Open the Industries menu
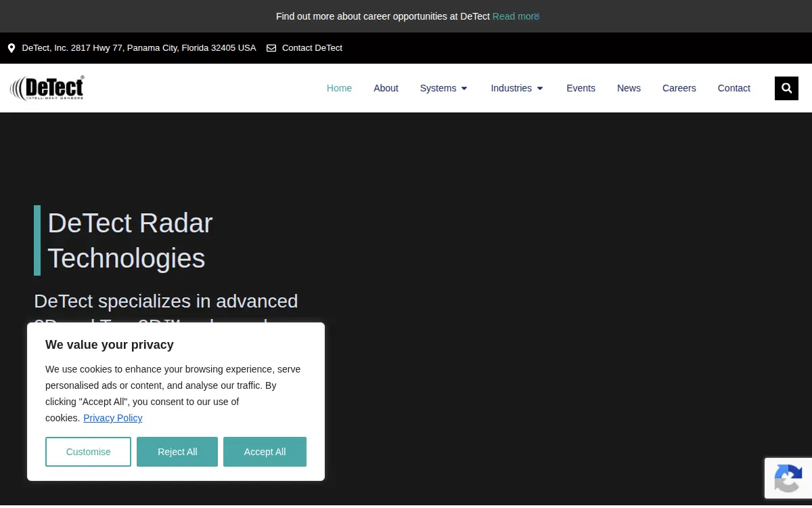The height and width of the screenshot is (508, 812). 511,88
